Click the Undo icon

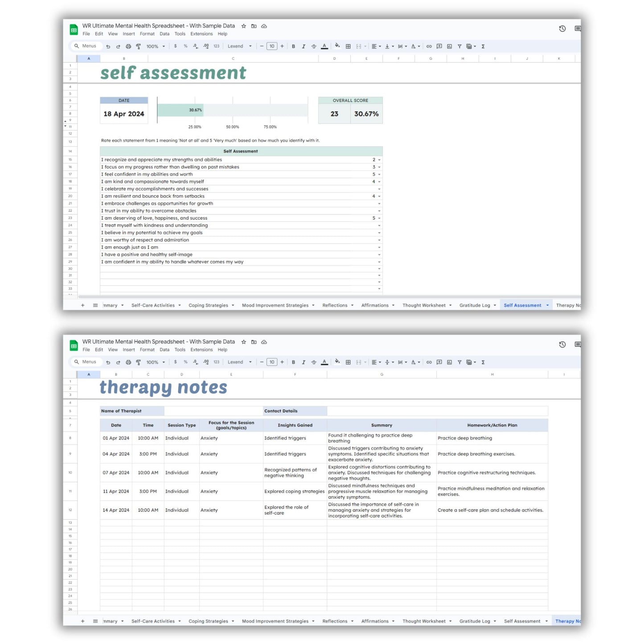point(108,46)
